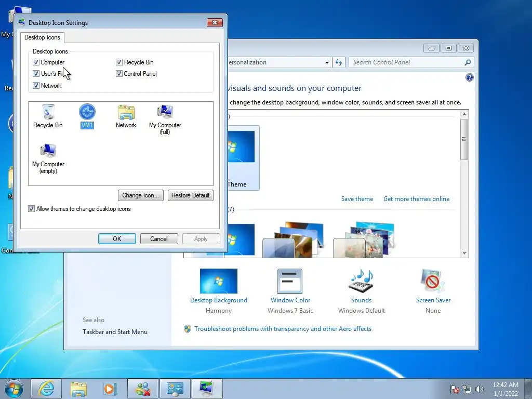Select the My Computer (empty) icon
The height and width of the screenshot is (399, 532).
coord(48,158)
